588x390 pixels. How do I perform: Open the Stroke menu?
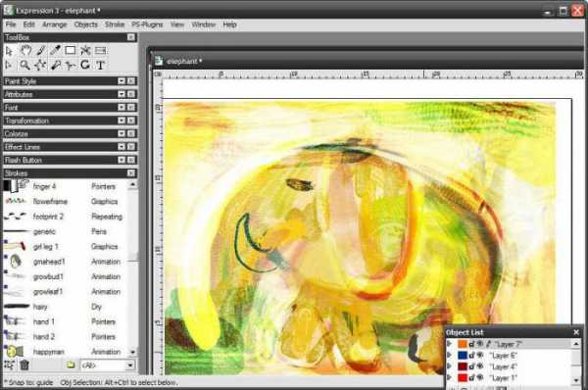pos(115,24)
